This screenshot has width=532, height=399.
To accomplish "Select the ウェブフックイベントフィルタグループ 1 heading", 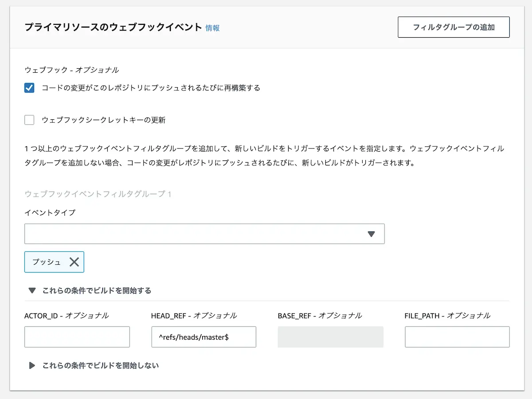I will (x=98, y=194).
